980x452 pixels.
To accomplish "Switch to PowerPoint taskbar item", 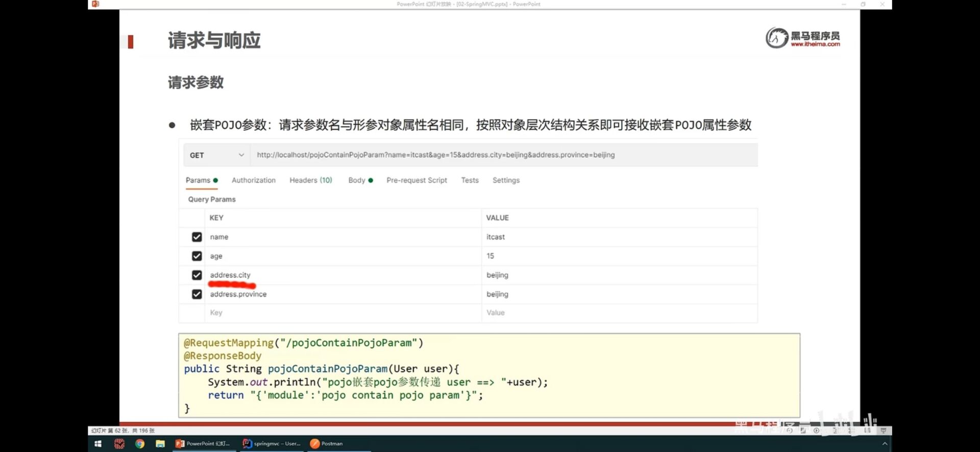I will 204,444.
